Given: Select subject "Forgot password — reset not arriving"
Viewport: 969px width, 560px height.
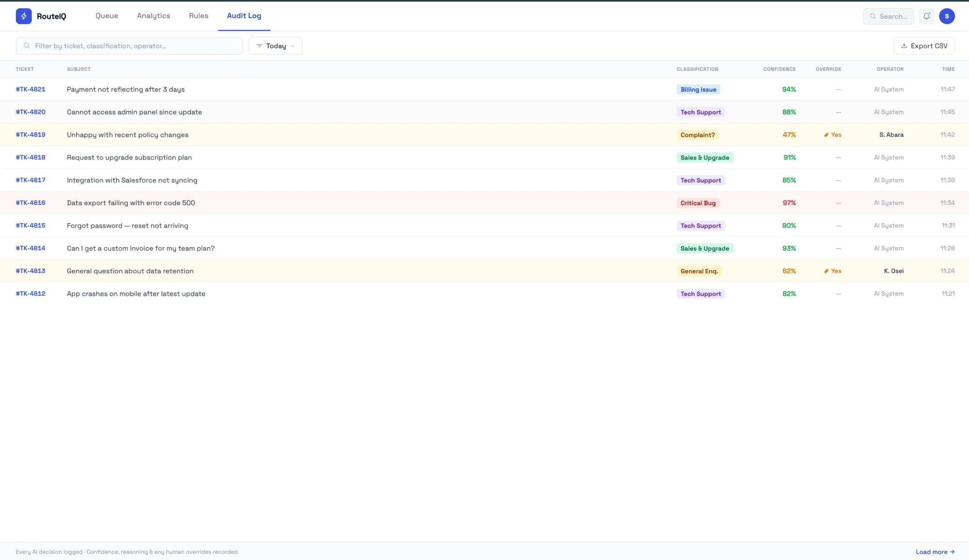Looking at the screenshot, I should click(x=127, y=225).
